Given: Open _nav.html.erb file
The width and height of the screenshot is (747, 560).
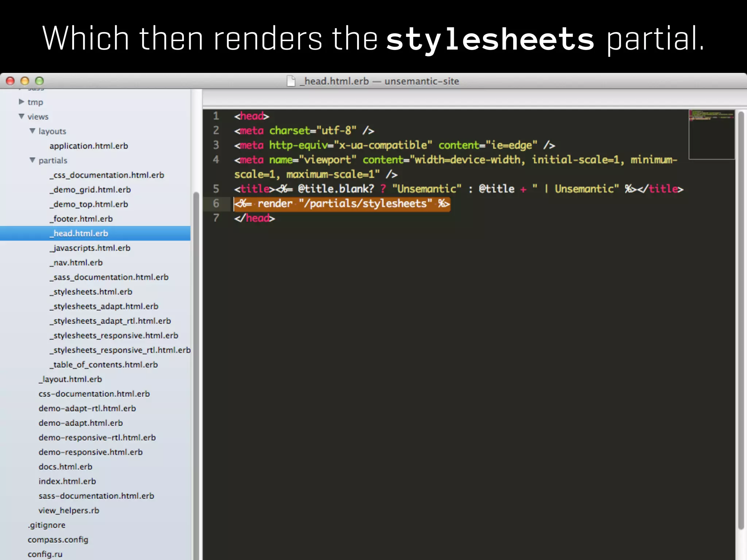Looking at the screenshot, I should pyautogui.click(x=76, y=262).
